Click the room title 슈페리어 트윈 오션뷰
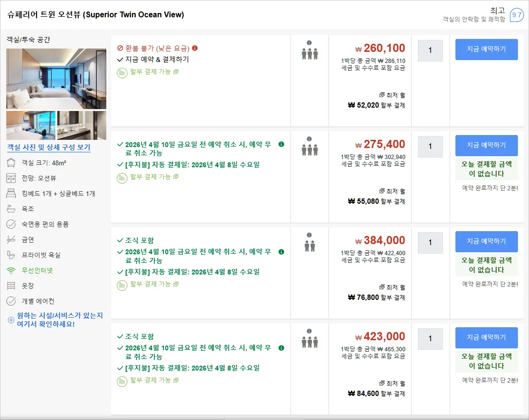This screenshot has width=529, height=420. coord(96,14)
